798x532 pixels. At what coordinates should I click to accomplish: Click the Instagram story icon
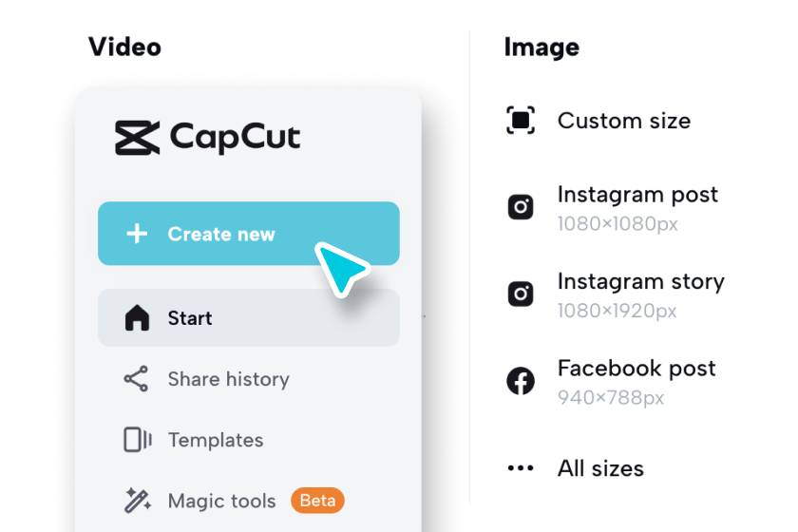[x=520, y=294]
